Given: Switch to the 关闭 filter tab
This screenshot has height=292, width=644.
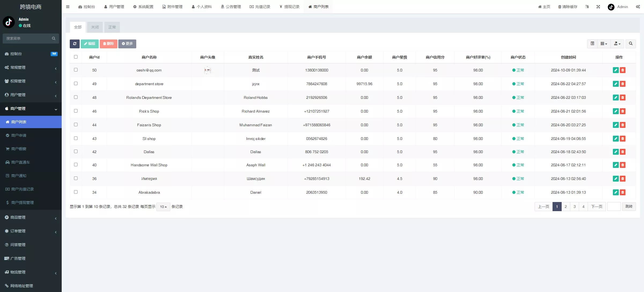Looking at the screenshot, I should [95, 27].
